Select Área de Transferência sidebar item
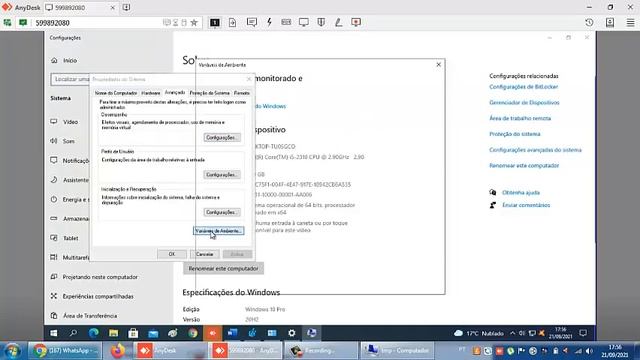Screen dimensions: 640x360 (90, 316)
